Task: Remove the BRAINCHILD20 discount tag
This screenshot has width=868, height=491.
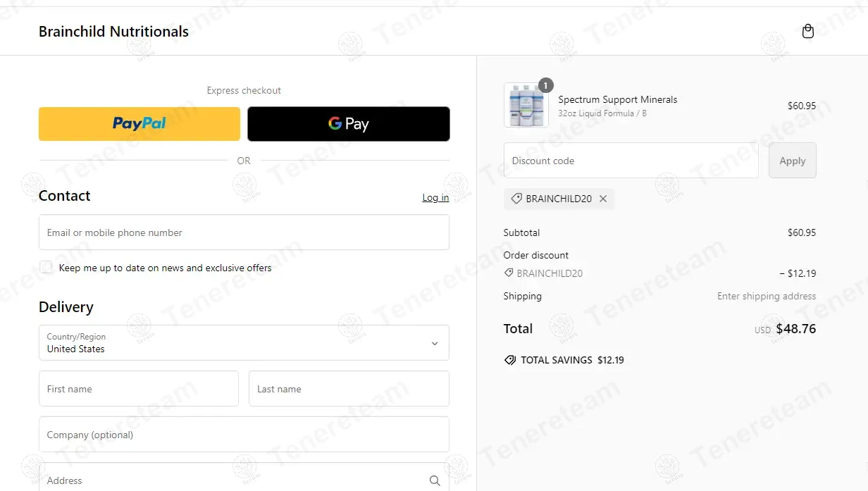Action: click(603, 199)
